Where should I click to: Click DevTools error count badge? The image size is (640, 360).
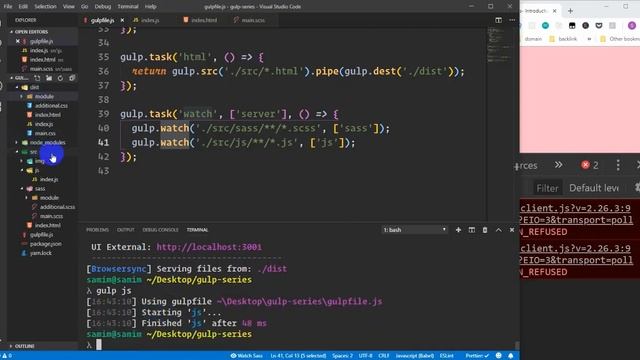(x=590, y=165)
